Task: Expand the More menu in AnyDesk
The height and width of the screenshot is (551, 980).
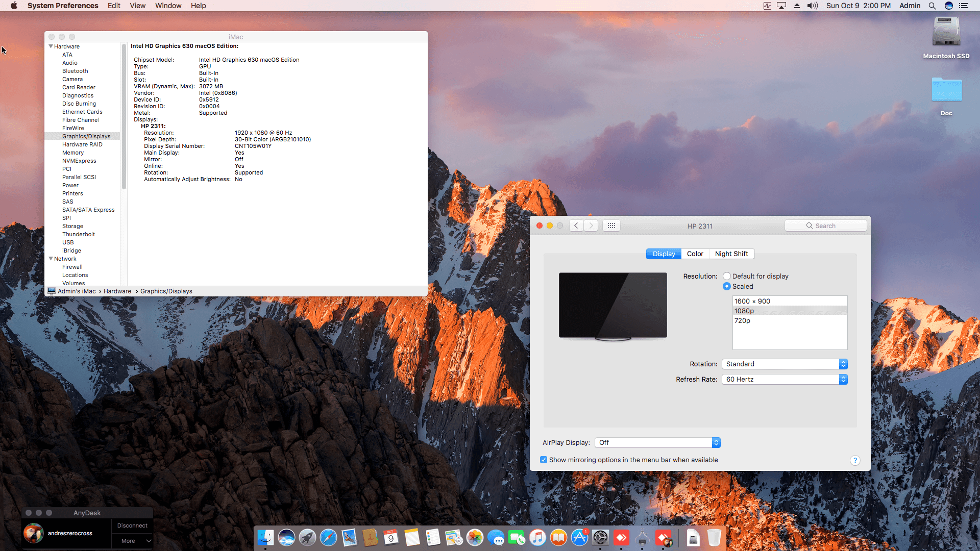Action: (132, 541)
